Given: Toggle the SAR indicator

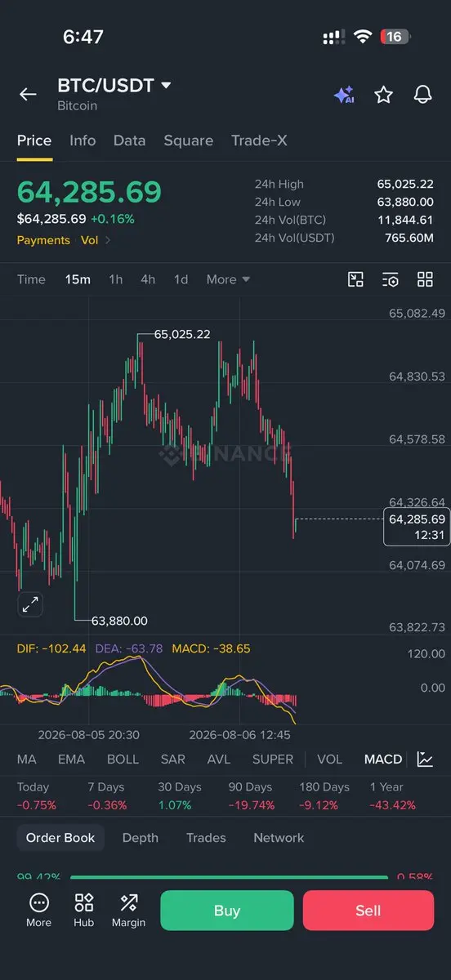Looking at the screenshot, I should coord(172,759).
